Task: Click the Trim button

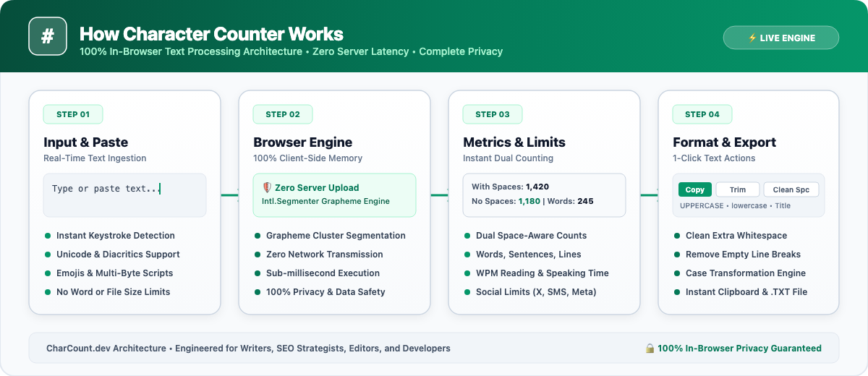Action: click(738, 189)
